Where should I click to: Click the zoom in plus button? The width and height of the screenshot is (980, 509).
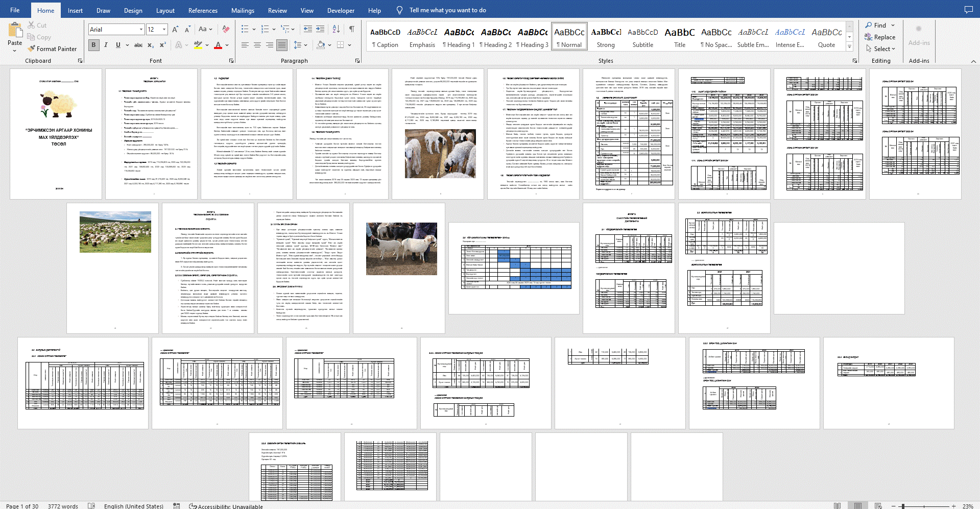coord(953,506)
